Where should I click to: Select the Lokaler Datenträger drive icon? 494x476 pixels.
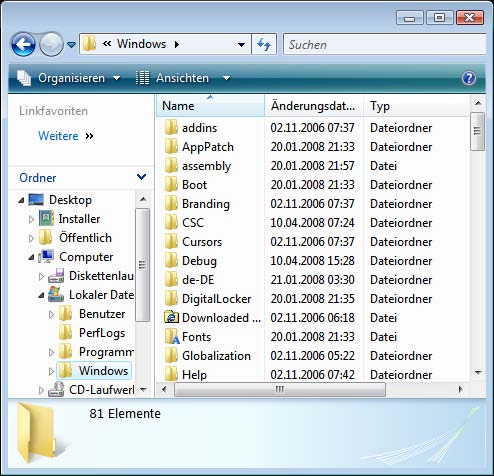[56, 295]
